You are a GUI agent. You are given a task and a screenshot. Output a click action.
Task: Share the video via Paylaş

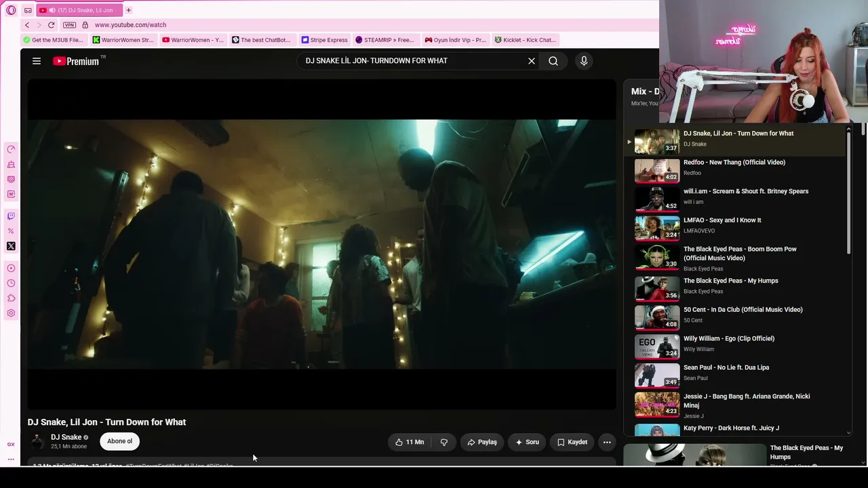(x=482, y=442)
